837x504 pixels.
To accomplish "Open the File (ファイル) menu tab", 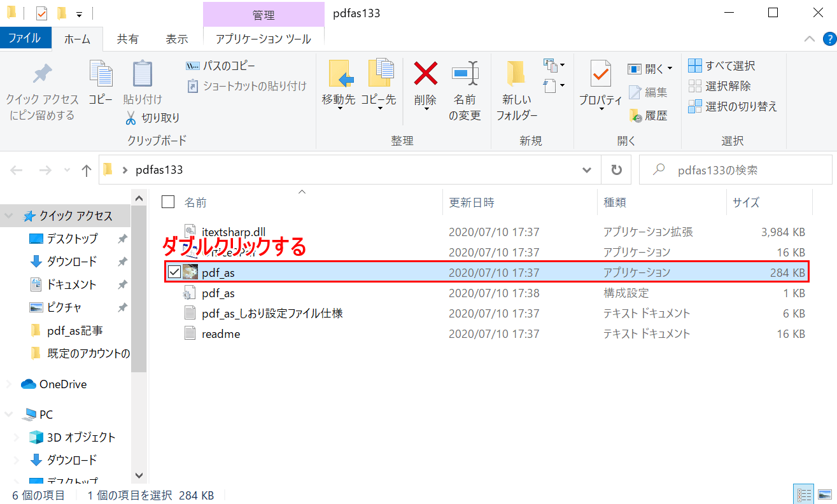I will 24,38.
